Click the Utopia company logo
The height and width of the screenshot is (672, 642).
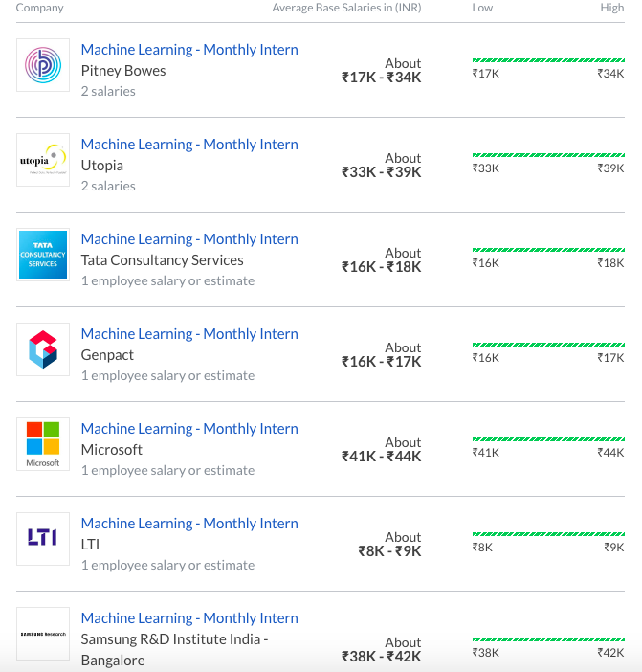pos(43,160)
